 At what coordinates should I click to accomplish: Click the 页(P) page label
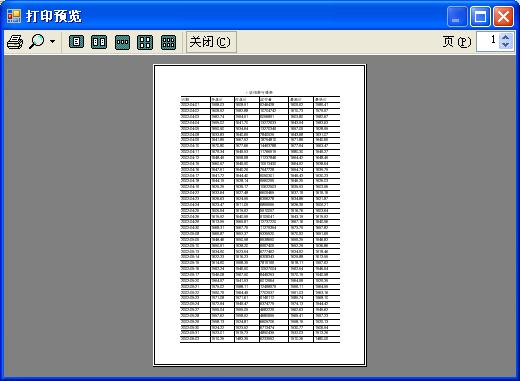click(457, 42)
